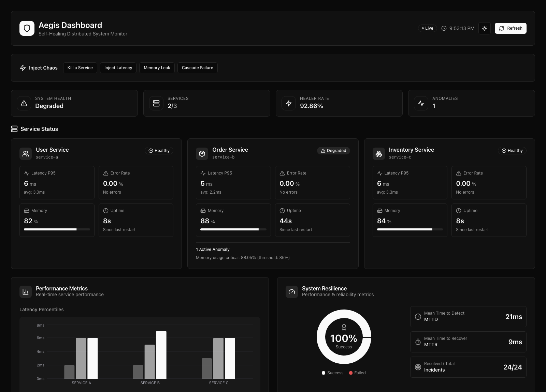Image resolution: width=546 pixels, height=392 pixels.
Task: Click the 'Degraded' system health value
Action: (x=49, y=106)
